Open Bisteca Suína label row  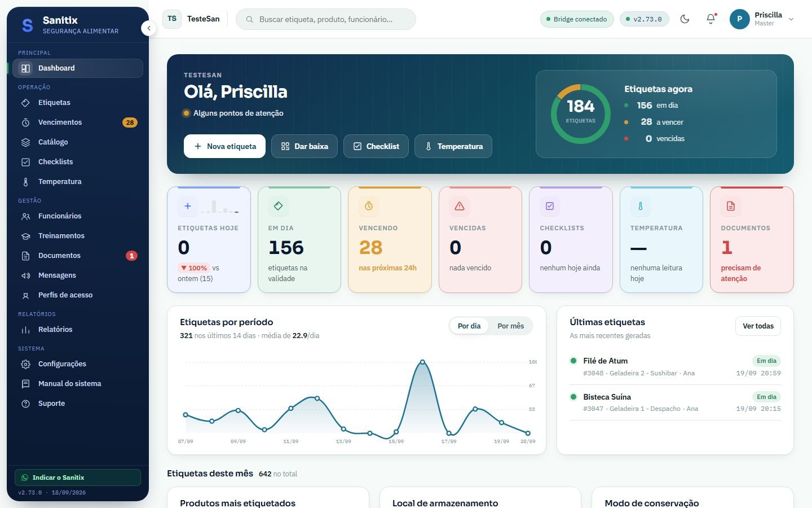pyautogui.click(x=675, y=402)
